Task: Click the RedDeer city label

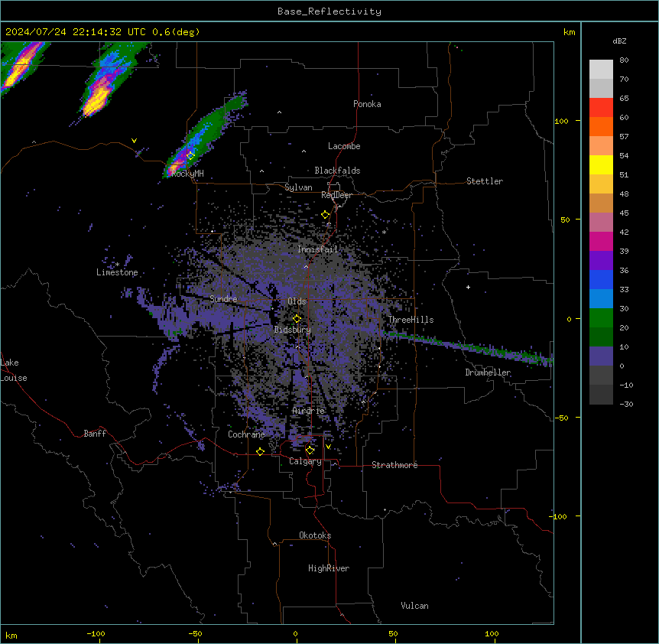Action: (336, 195)
